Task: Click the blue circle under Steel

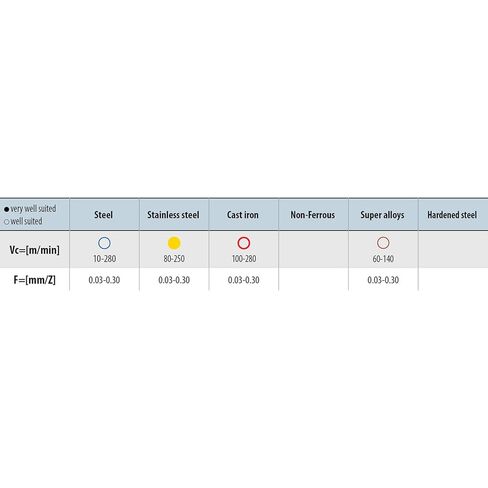Action: click(104, 243)
